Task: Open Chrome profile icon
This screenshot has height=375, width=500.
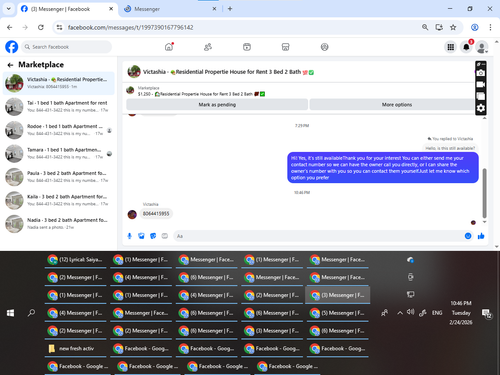Action: (x=475, y=27)
